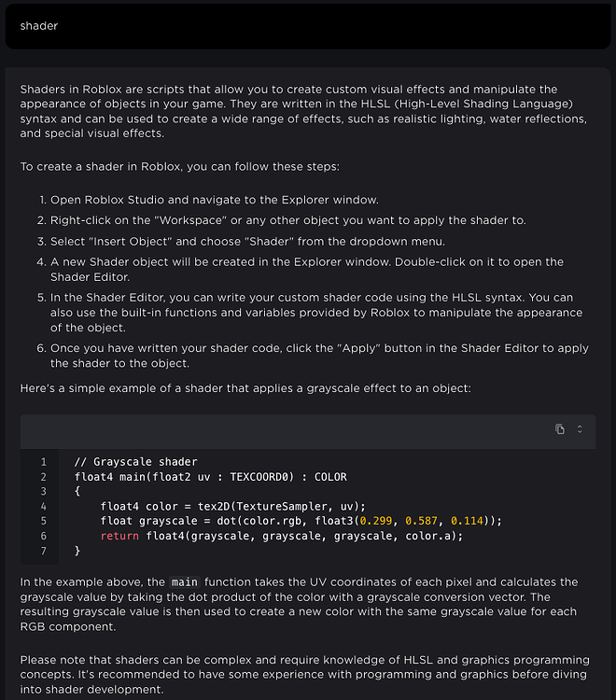Click the "// Grayscale shader" comment line
Viewport: 616px width, 700px height.
pos(135,462)
